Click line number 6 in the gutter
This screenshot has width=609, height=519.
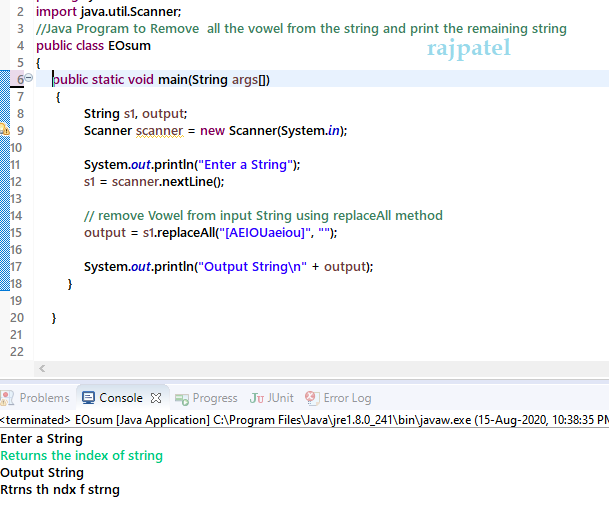pos(20,79)
